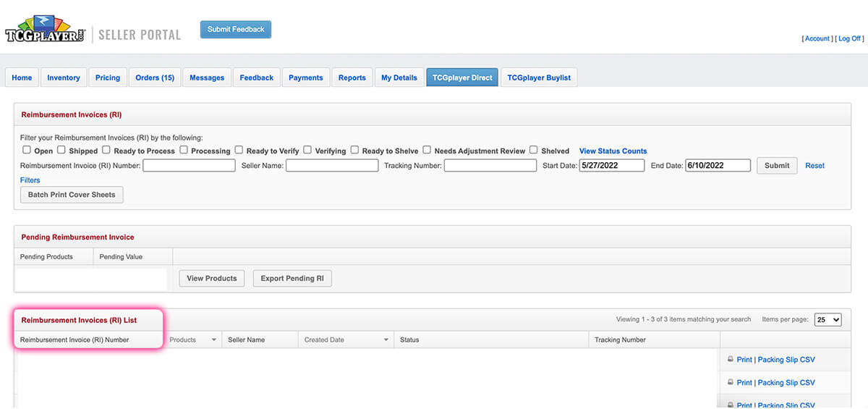Screen dimensions: 868x409
Task: Click the Submit filter button
Action: (x=777, y=165)
